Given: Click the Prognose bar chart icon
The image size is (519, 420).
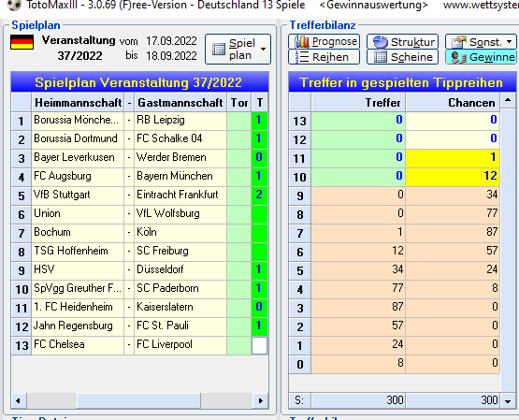Looking at the screenshot, I should 302,42.
